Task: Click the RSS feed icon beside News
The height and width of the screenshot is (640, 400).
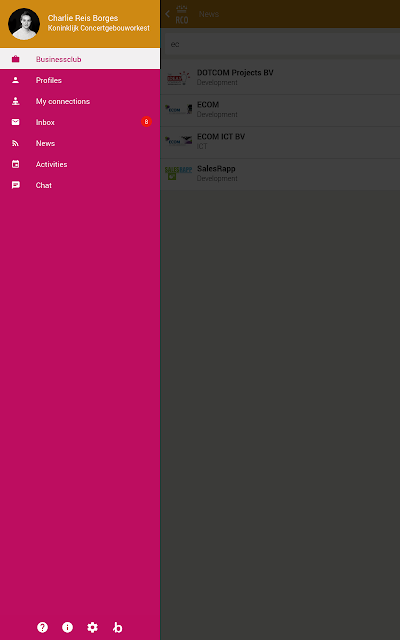Action: (x=16, y=143)
